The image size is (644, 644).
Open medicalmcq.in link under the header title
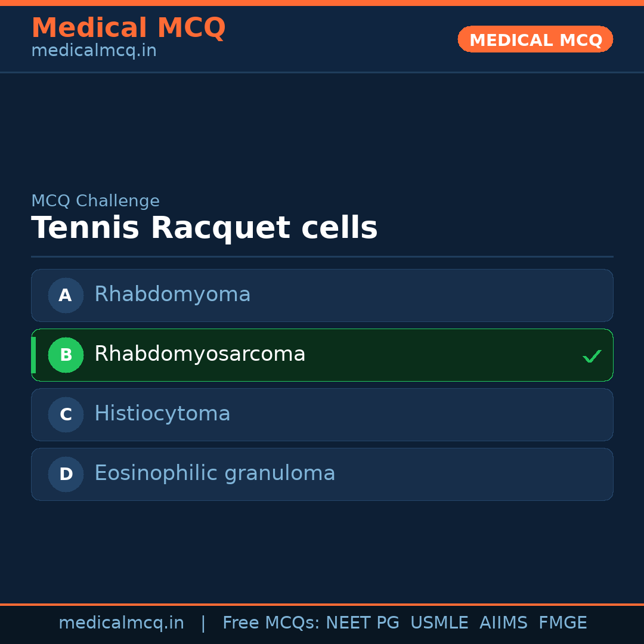click(x=94, y=51)
